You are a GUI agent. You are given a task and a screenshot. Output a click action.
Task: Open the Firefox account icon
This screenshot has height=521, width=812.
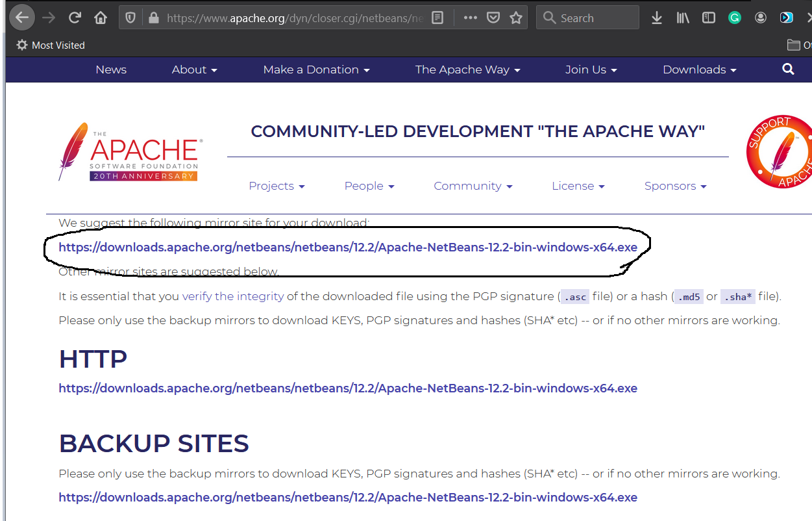point(761,18)
